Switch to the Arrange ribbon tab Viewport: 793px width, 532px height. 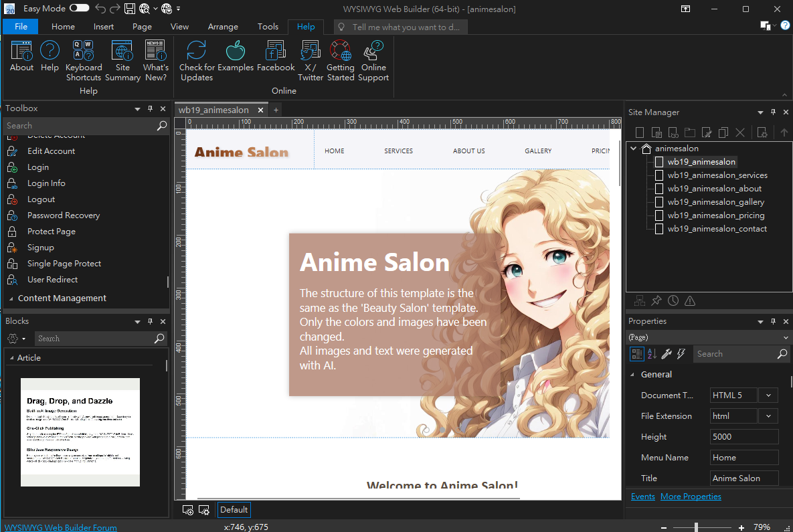(x=223, y=26)
